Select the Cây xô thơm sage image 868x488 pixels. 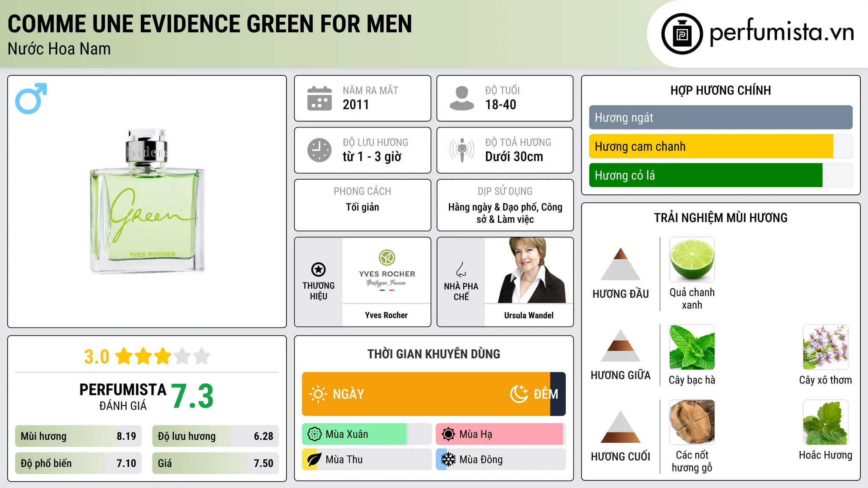click(x=826, y=347)
